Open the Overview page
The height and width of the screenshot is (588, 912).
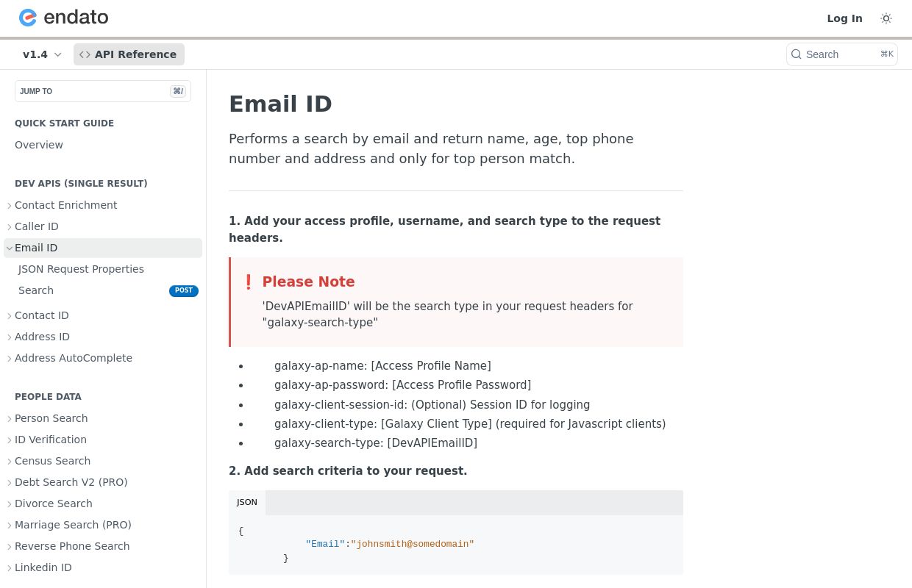(x=39, y=145)
